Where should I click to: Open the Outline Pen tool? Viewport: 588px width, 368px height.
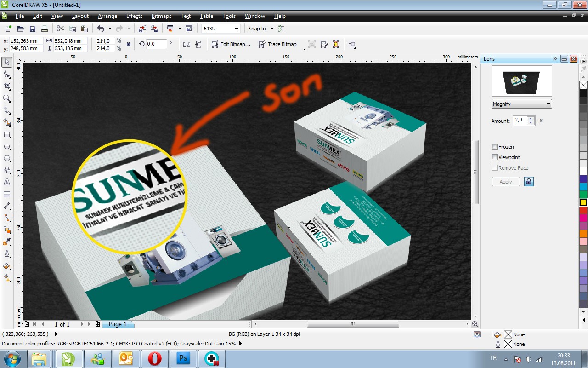[7, 254]
